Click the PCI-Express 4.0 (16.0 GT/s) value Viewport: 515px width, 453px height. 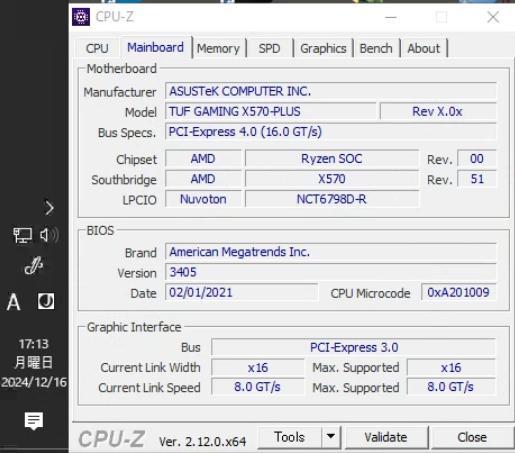pos(331,132)
